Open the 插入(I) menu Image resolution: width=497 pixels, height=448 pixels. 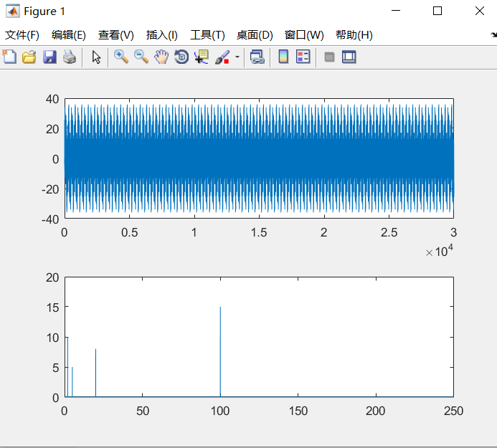pos(161,35)
